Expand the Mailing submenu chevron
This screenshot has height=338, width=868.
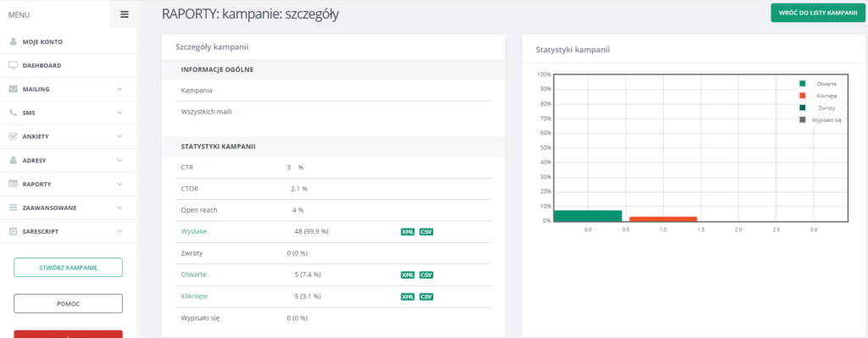pos(120,89)
